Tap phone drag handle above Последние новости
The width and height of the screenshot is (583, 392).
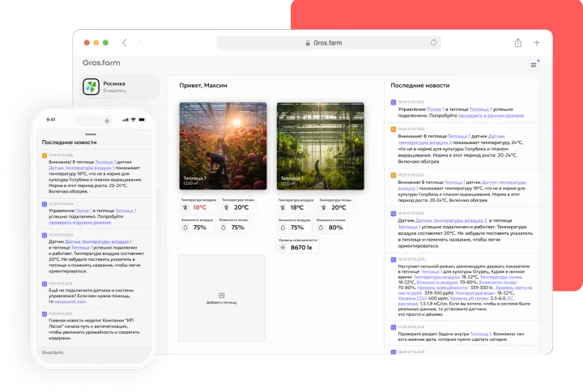click(x=91, y=134)
